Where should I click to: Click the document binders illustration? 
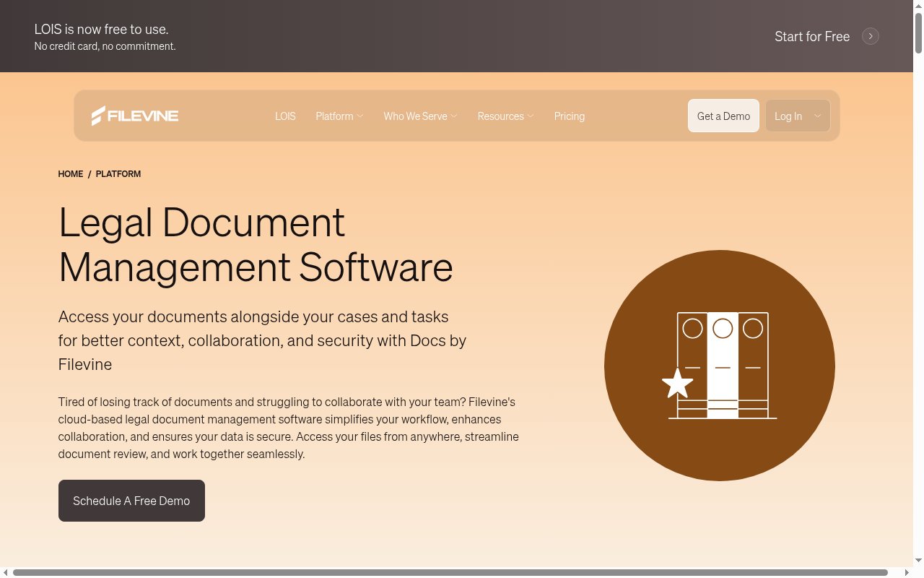tap(720, 366)
